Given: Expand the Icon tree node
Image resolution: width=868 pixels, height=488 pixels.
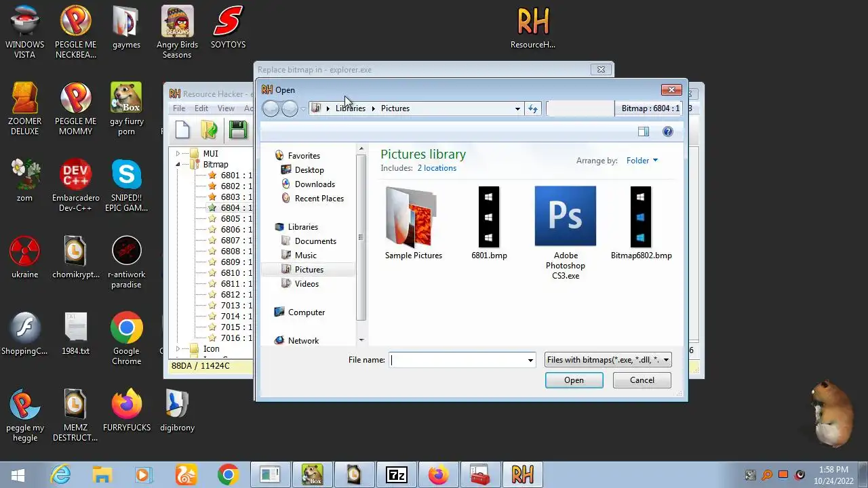Looking at the screenshot, I should point(178,349).
